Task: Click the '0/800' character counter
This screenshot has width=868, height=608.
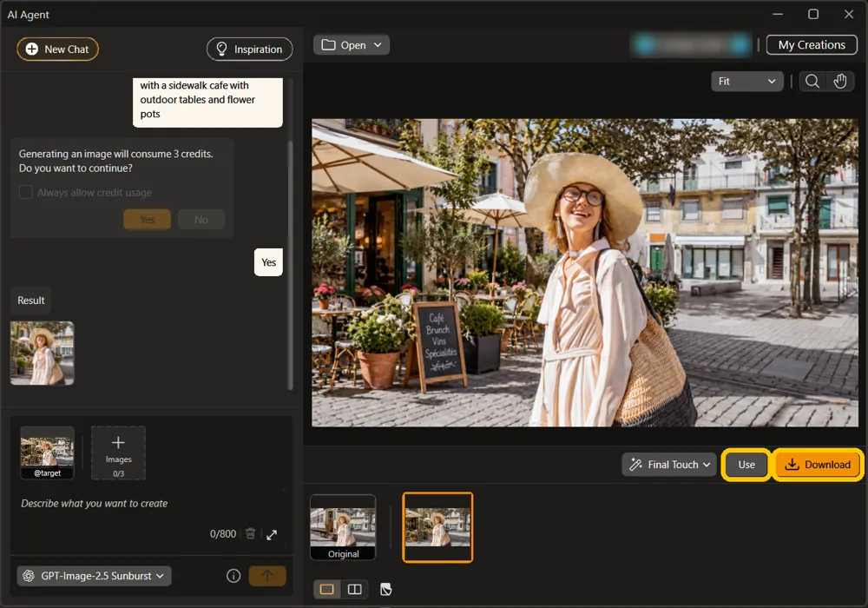Action: point(222,534)
